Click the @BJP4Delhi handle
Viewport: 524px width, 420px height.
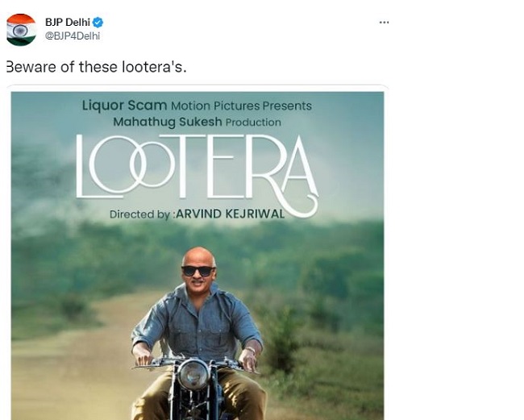72,35
